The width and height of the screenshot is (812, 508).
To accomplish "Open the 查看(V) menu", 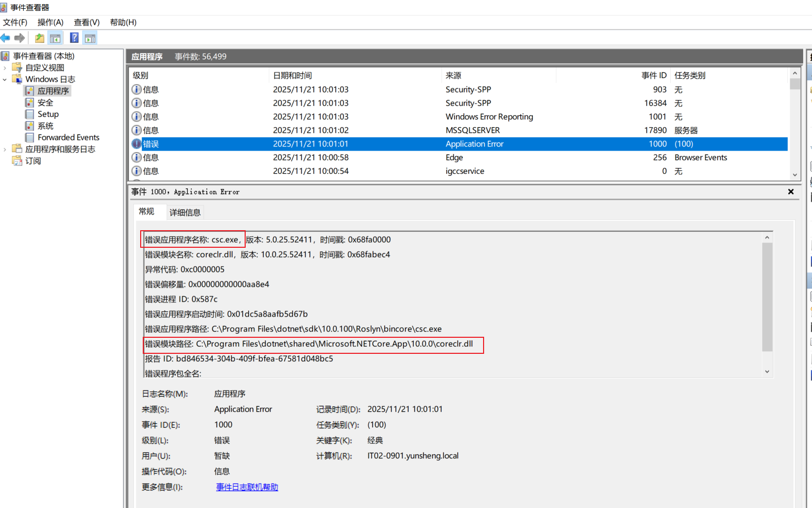I will 86,22.
